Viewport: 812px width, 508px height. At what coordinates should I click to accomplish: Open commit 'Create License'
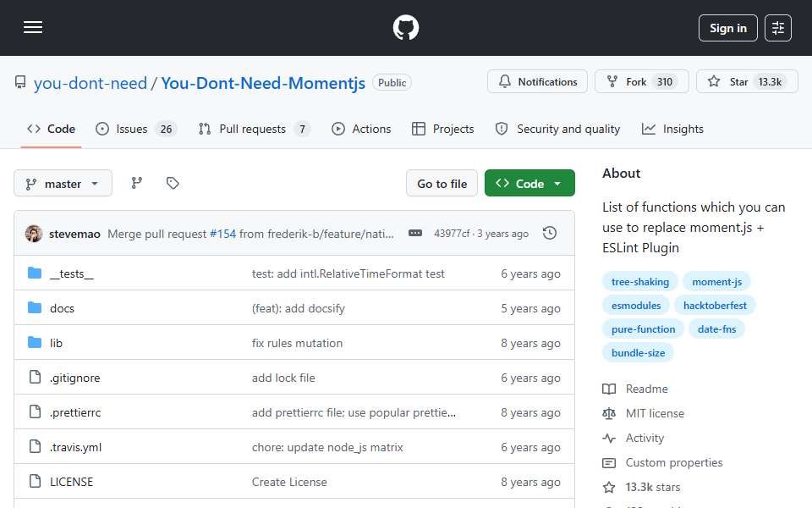coord(289,482)
